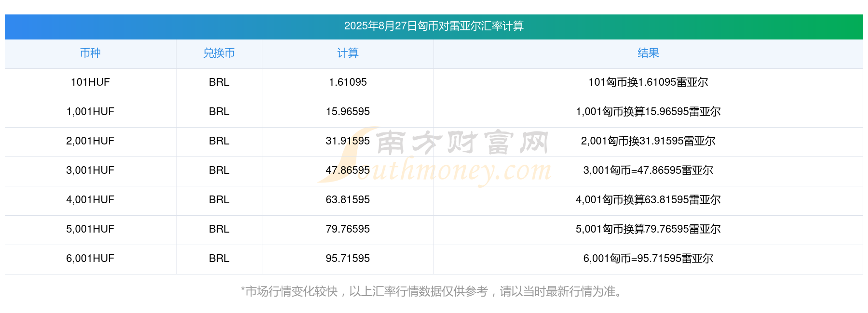Select the 3,001HUF cell

[90, 170]
